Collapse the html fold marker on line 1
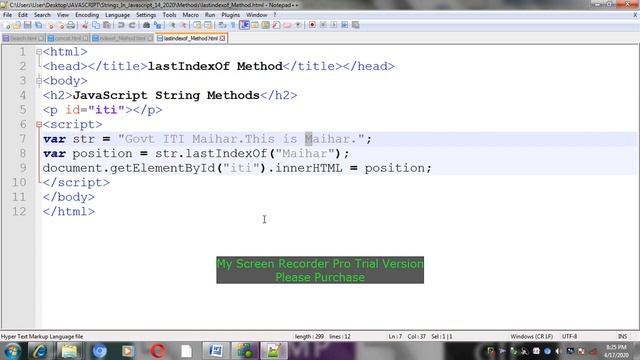The image size is (640, 360). click(39, 52)
